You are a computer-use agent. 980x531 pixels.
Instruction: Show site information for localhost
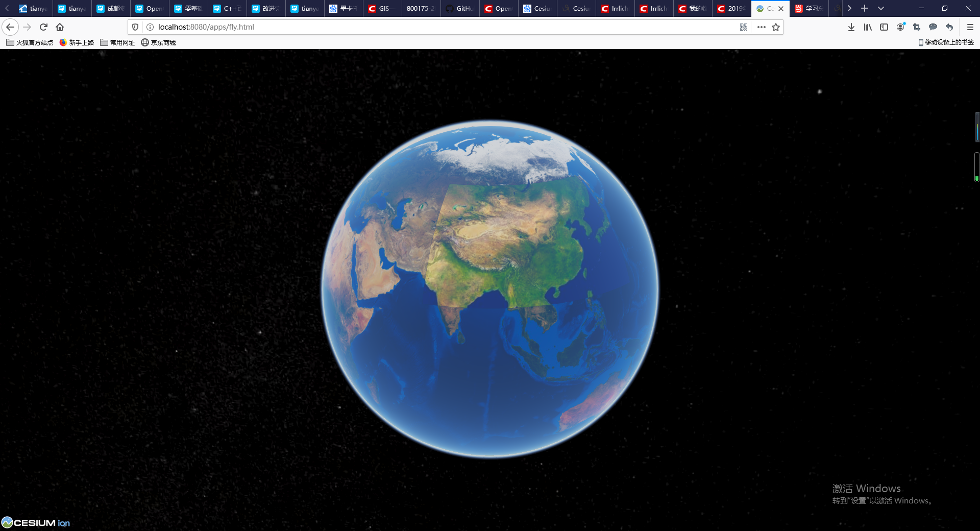coord(150,27)
